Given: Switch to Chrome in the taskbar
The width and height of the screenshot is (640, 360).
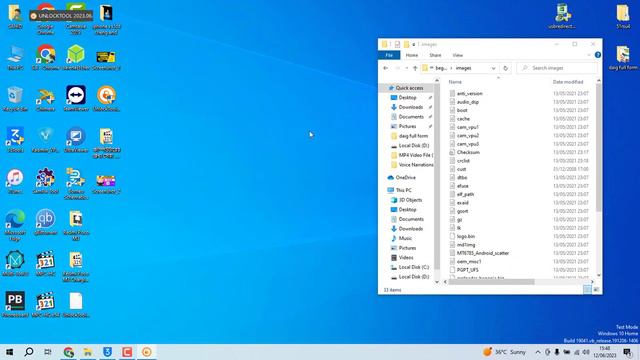Looking at the screenshot, I should point(68,352).
